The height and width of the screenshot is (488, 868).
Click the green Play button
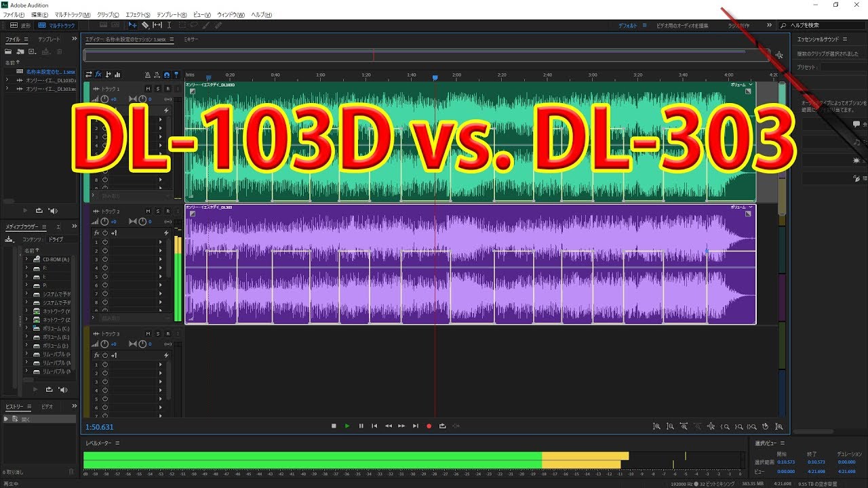tap(347, 426)
